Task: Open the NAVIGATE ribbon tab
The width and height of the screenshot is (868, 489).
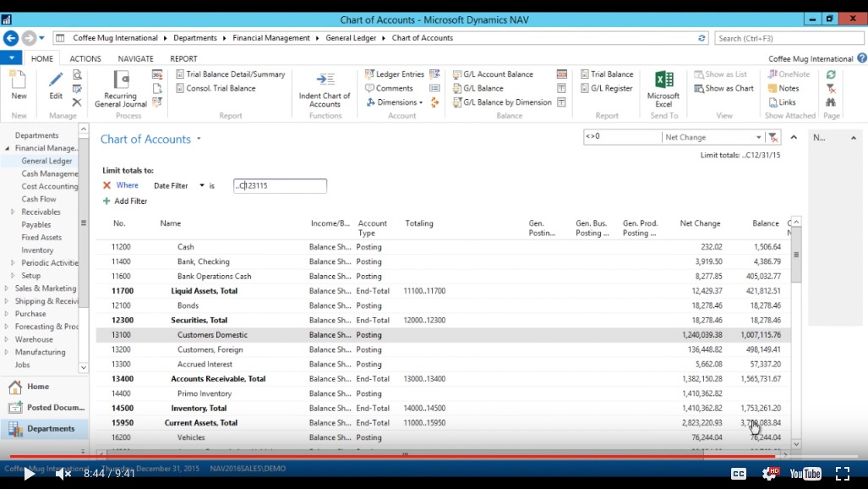Action: pos(135,59)
